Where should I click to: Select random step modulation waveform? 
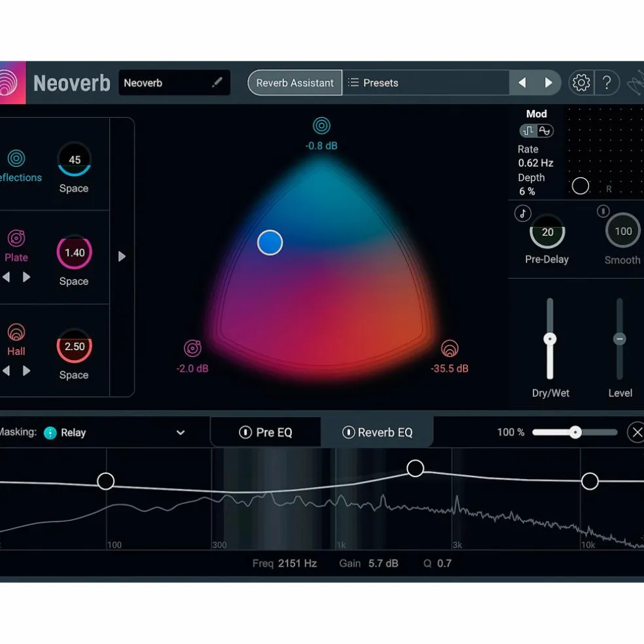529,131
